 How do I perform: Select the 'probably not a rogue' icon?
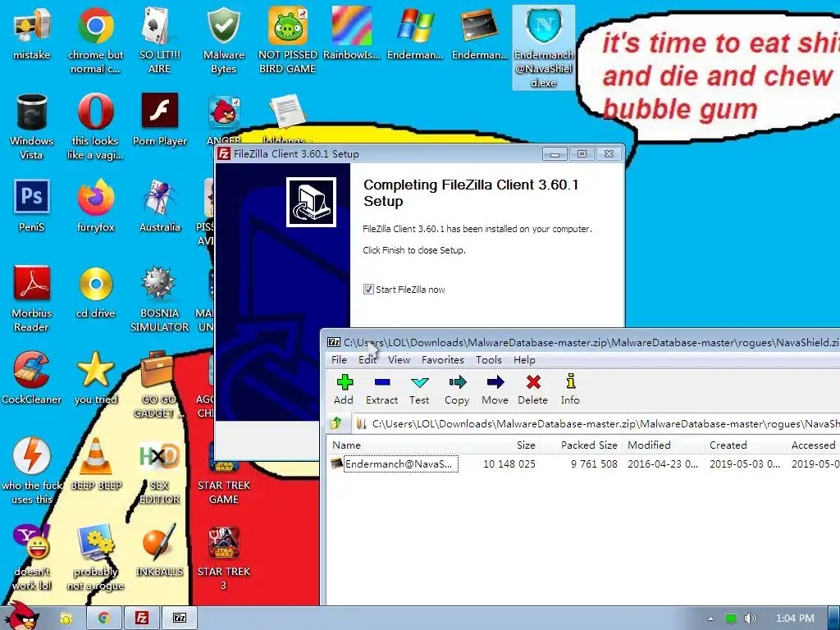tap(95, 558)
